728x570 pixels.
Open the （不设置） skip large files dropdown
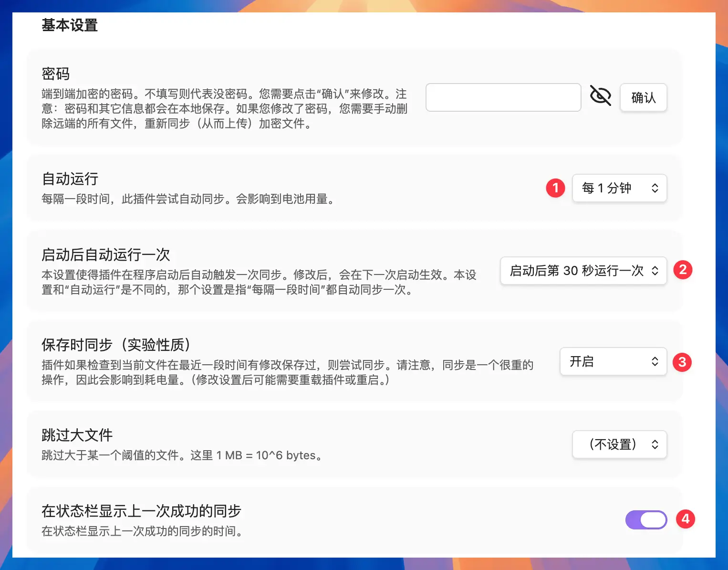tap(620, 444)
